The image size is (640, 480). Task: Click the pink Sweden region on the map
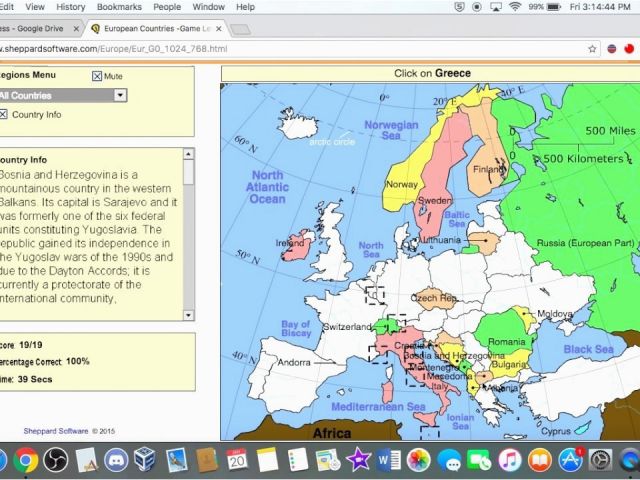click(439, 171)
